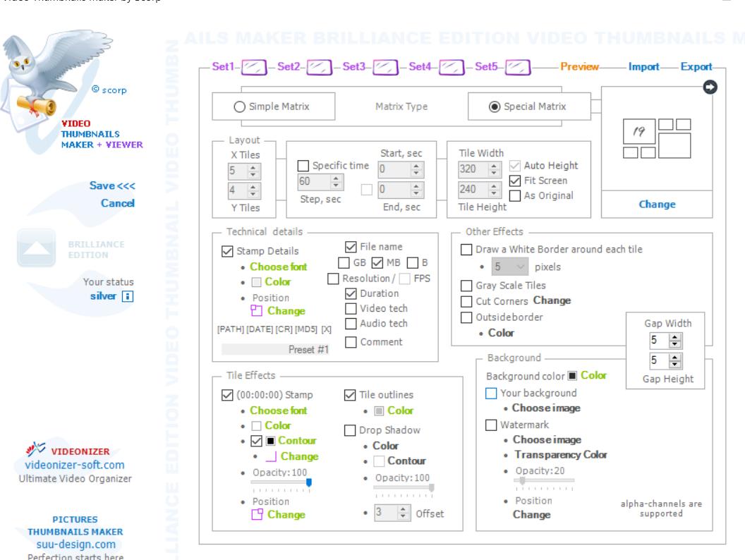This screenshot has width=745, height=560.
Task: Toggle the Drop Shadow checkbox
Action: [x=350, y=430]
